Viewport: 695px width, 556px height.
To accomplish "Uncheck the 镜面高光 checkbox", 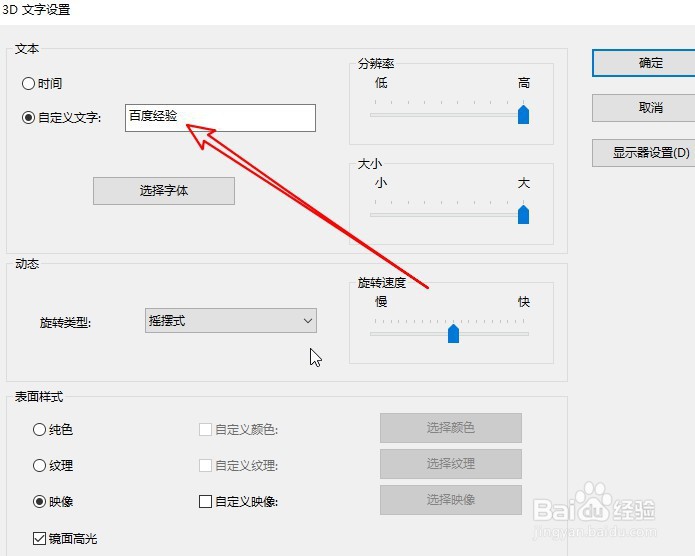I will pyautogui.click(x=39, y=538).
